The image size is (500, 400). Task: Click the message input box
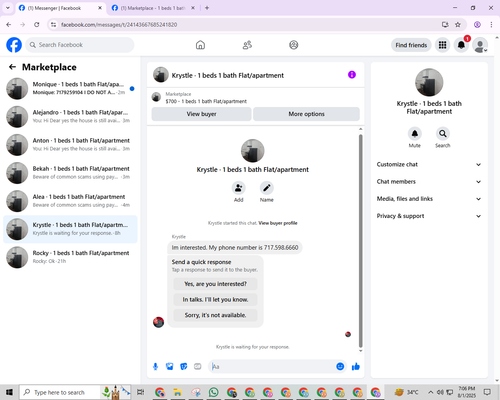pyautogui.click(x=273, y=367)
